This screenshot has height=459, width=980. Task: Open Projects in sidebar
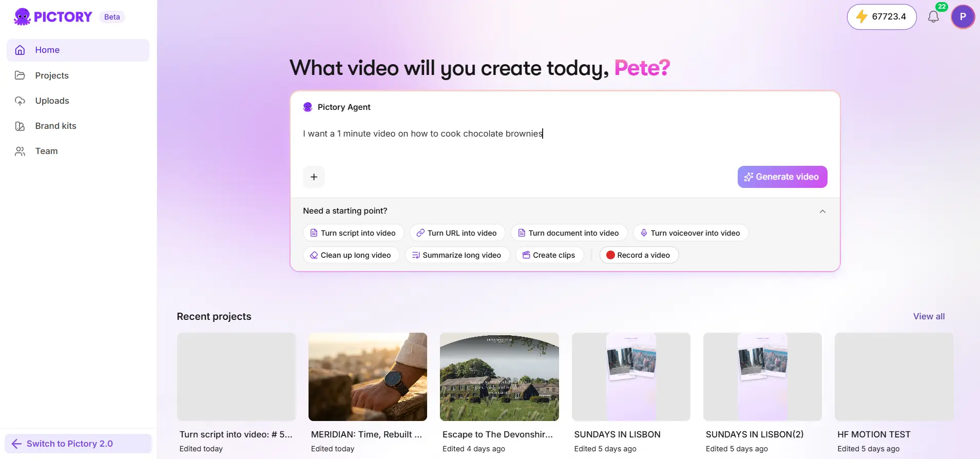tap(78, 75)
